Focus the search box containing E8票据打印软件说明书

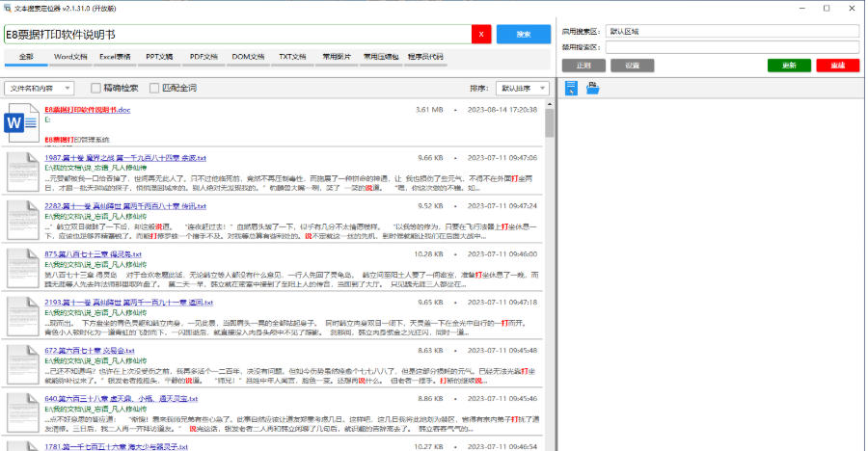(238, 35)
